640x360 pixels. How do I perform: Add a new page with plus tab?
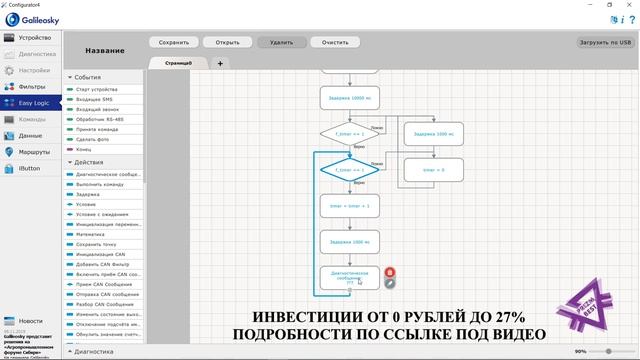(x=220, y=63)
